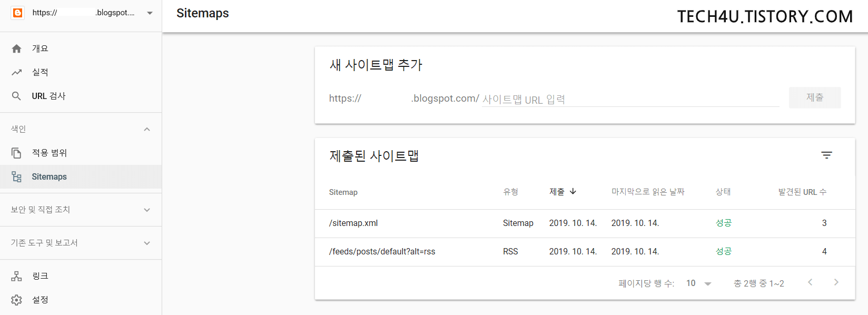Open the filter icon for submitted sitemaps
Viewport: 868px width, 315px height.
[x=827, y=155]
